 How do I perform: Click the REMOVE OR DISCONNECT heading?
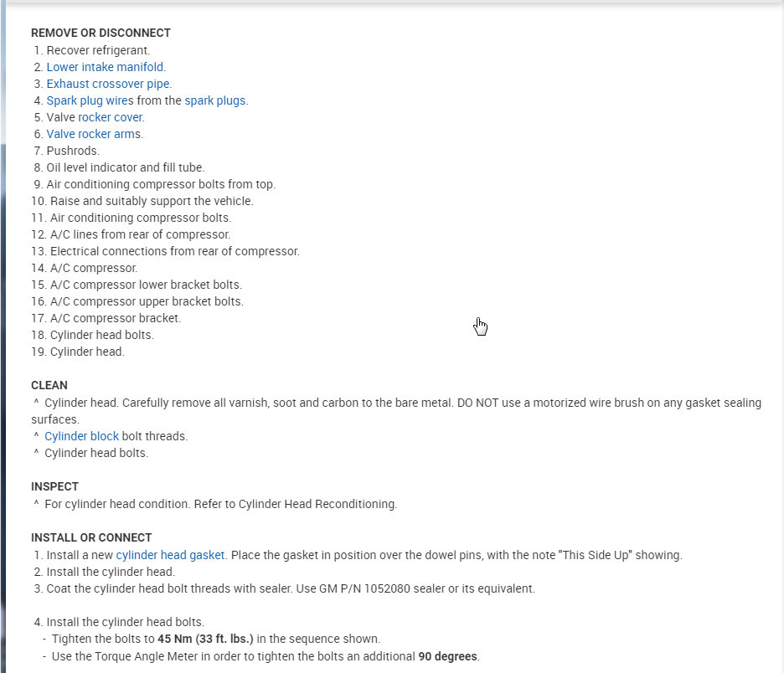pyautogui.click(x=101, y=33)
